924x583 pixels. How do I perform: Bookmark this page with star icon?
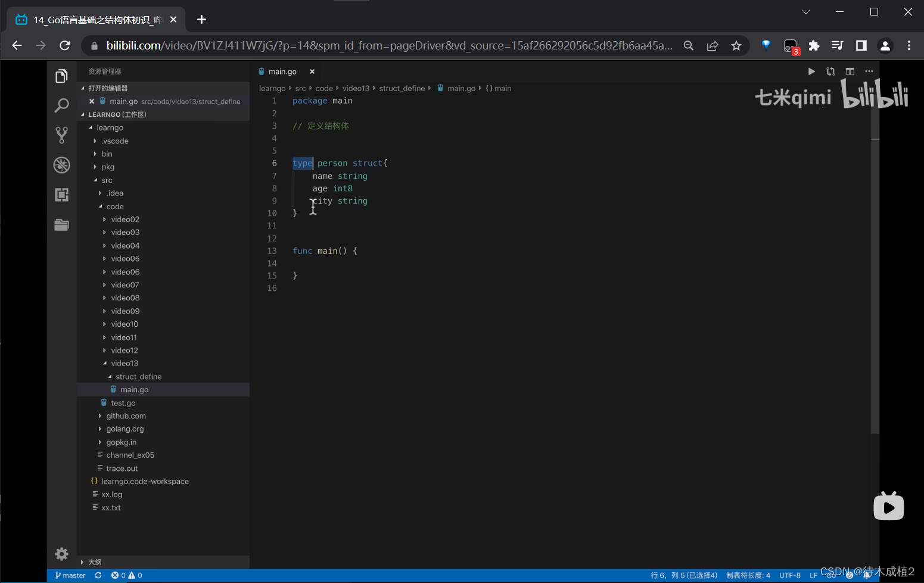click(736, 46)
